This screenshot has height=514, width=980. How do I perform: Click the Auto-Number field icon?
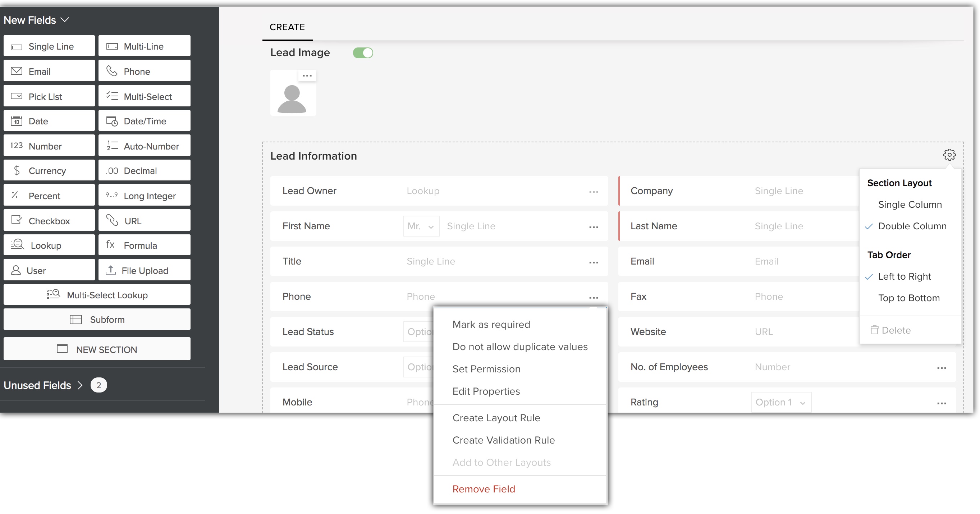click(112, 146)
